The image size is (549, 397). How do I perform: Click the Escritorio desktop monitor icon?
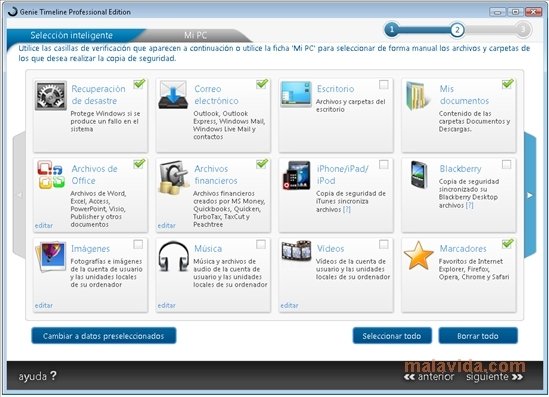tap(296, 94)
